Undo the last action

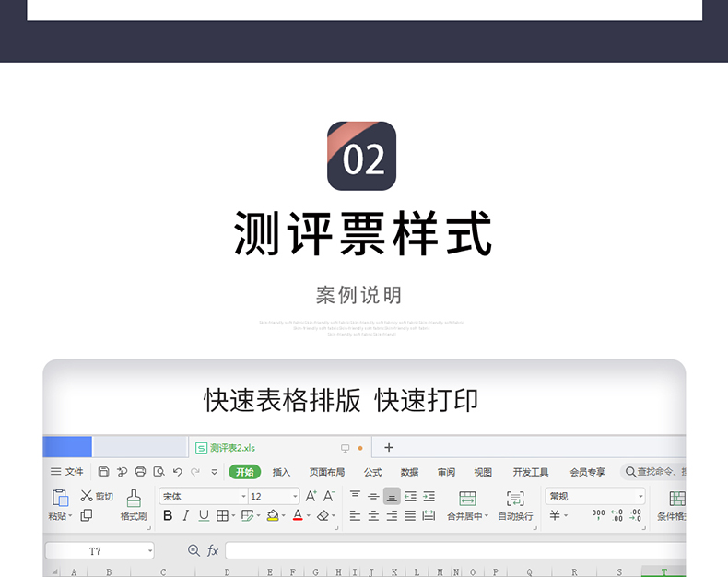click(x=177, y=472)
